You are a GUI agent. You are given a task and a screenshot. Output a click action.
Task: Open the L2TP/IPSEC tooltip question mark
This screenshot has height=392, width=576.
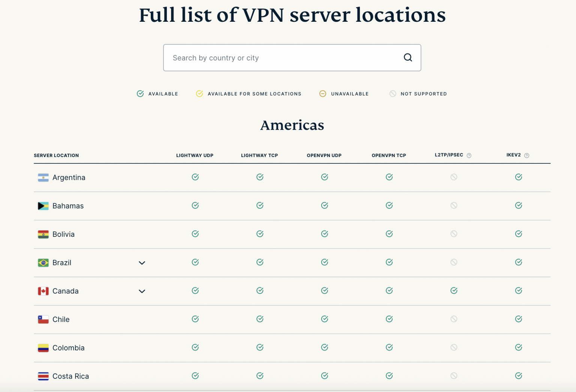pos(470,155)
